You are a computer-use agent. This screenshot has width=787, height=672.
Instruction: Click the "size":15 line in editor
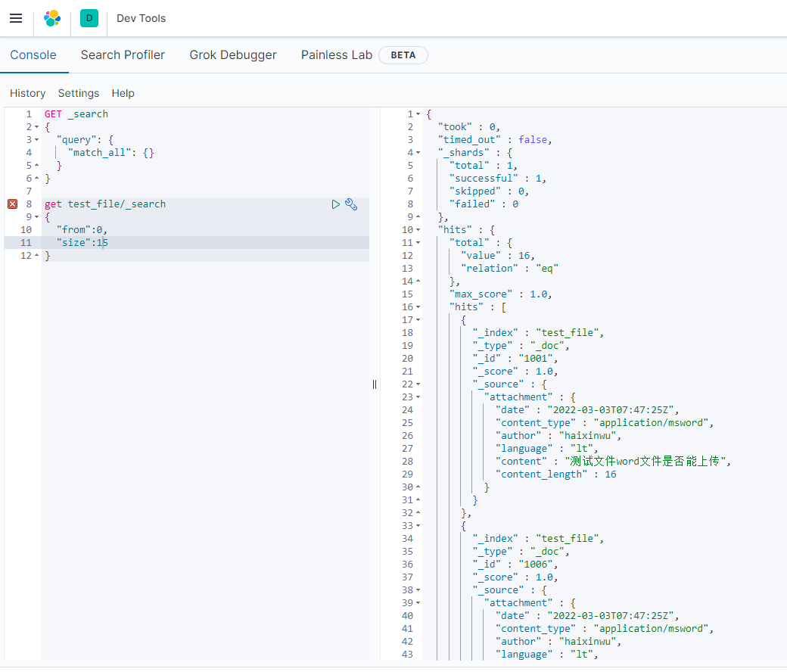click(x=82, y=243)
